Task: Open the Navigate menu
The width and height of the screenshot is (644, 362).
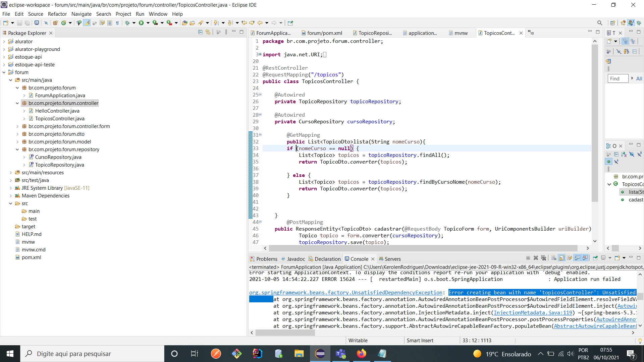Action: (x=82, y=14)
